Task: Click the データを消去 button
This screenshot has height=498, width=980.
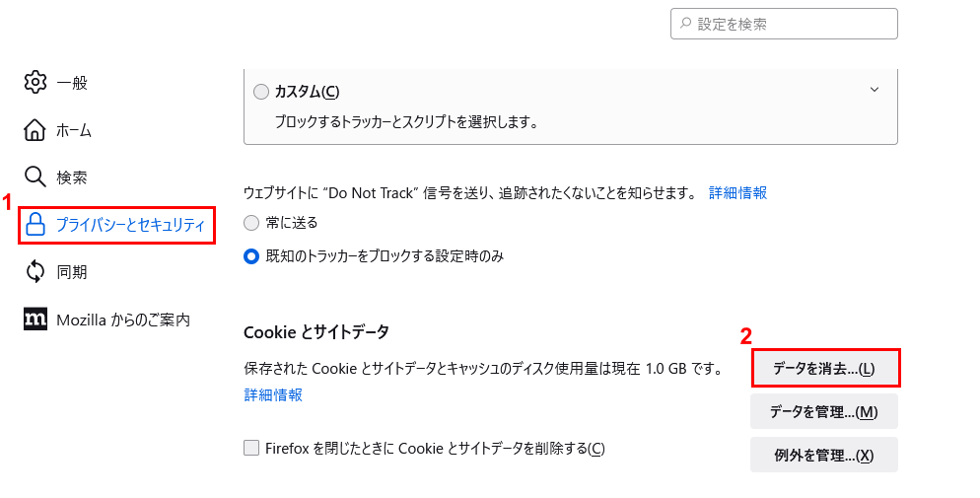Action: coord(825,368)
